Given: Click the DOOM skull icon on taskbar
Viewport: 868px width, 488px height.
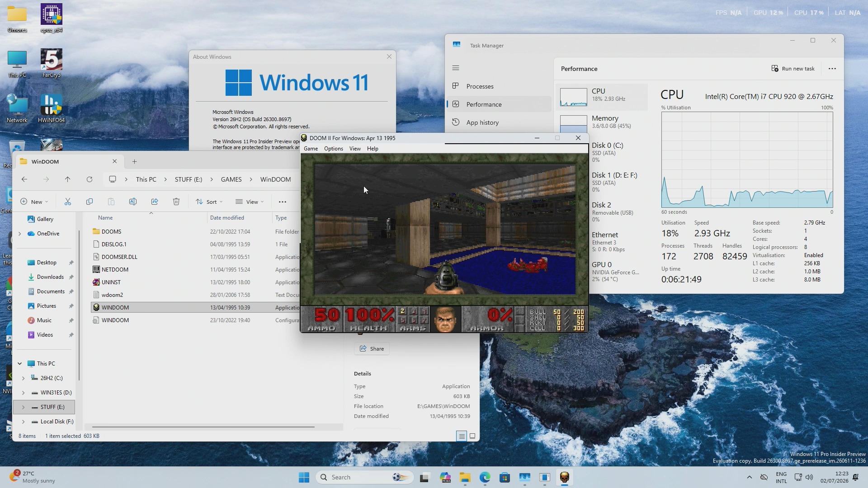Looking at the screenshot, I should click(x=565, y=478).
